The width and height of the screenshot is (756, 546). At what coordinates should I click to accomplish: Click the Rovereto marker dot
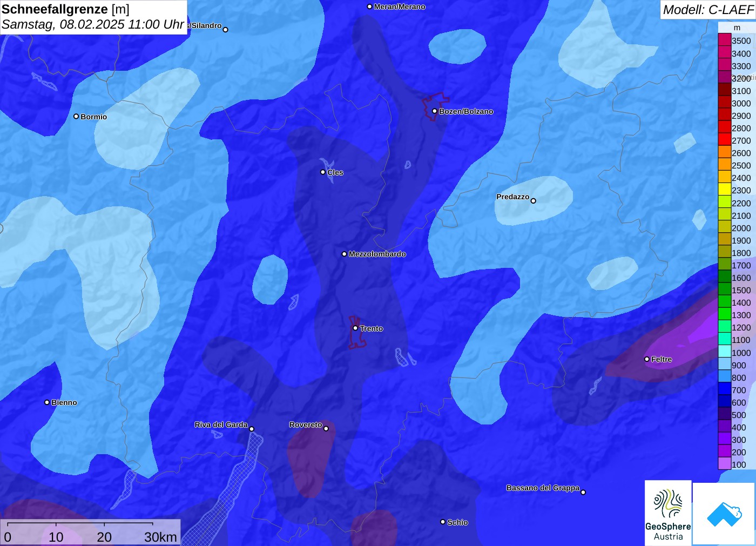pos(326,429)
